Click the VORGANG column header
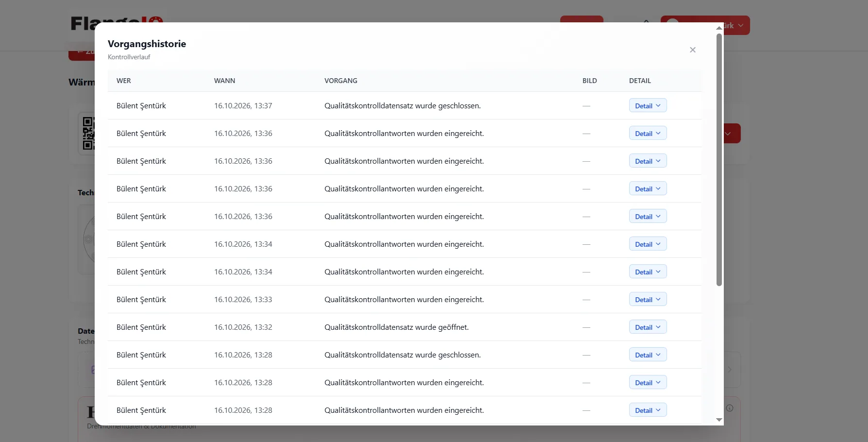This screenshot has width=868, height=442. [x=341, y=81]
